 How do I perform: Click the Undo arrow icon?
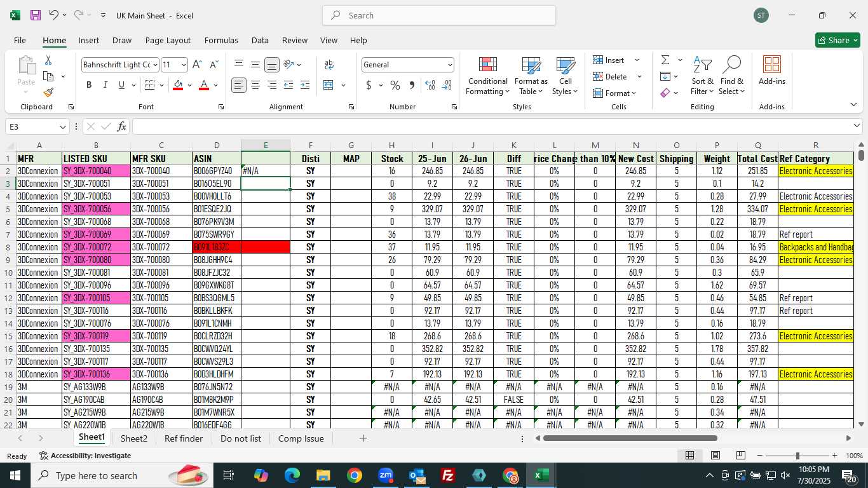[54, 15]
